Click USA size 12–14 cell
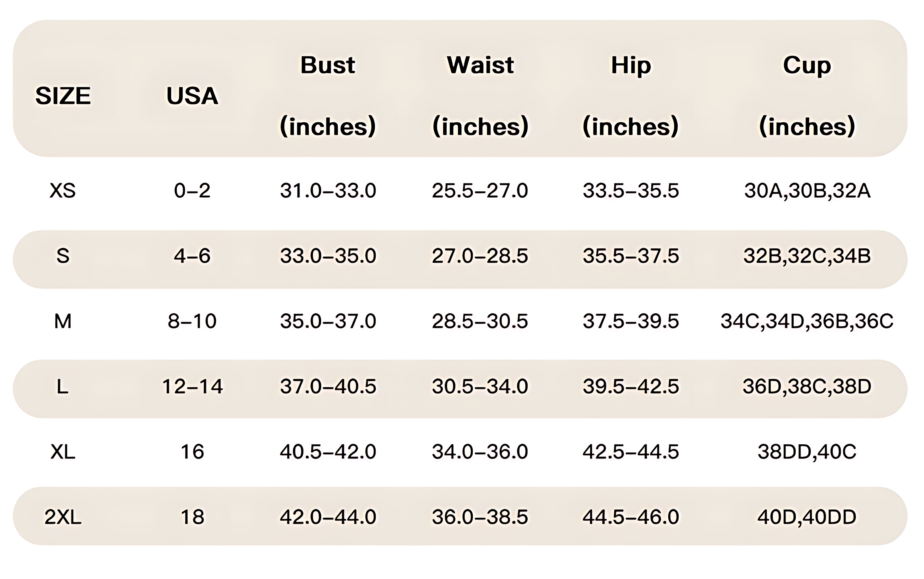Image resolution: width=924 pixels, height=579 pixels. (192, 386)
